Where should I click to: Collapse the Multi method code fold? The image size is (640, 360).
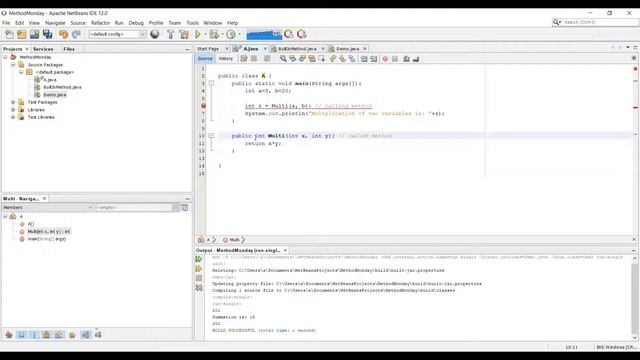point(211,136)
